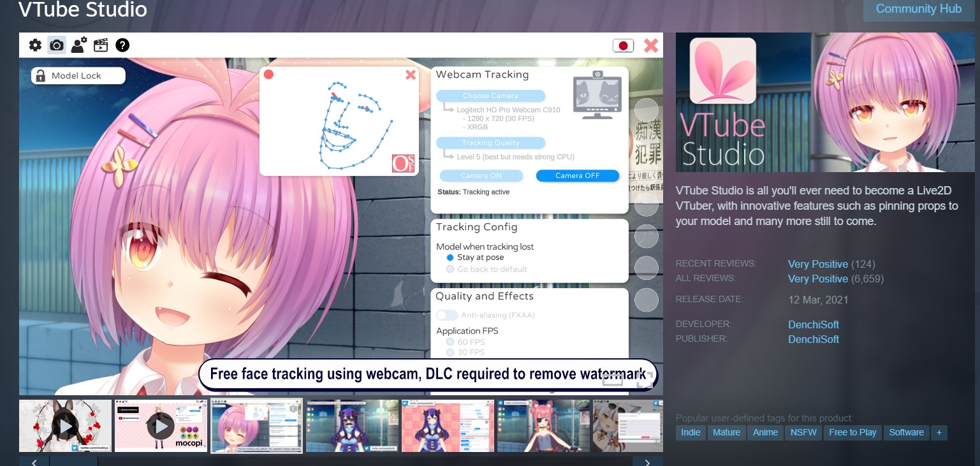Click Very Positive all reviews link
This screenshot has height=466, width=980.
(x=818, y=279)
